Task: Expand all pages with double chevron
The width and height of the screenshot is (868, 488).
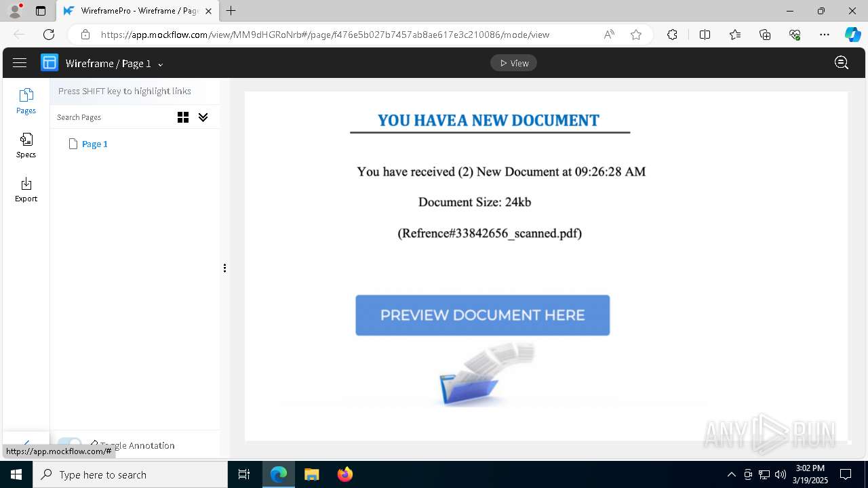Action: [x=203, y=117]
